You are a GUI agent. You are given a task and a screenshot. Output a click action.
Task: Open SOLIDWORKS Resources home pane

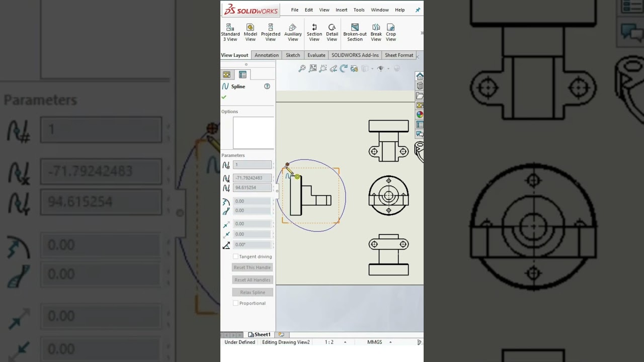(420, 76)
